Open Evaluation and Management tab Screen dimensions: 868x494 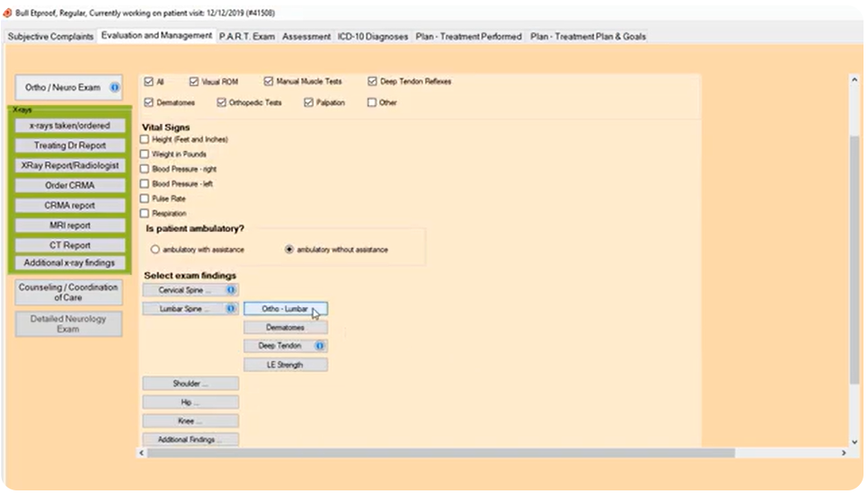coord(156,35)
